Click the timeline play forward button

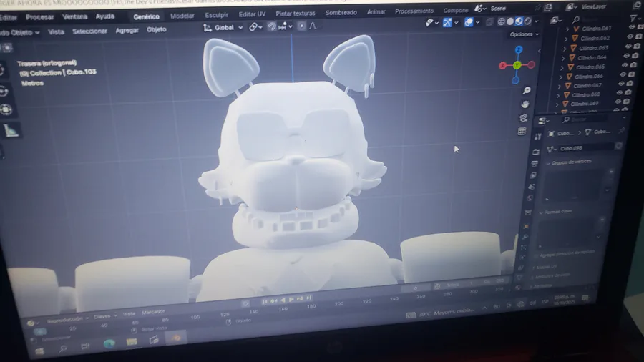point(292,300)
